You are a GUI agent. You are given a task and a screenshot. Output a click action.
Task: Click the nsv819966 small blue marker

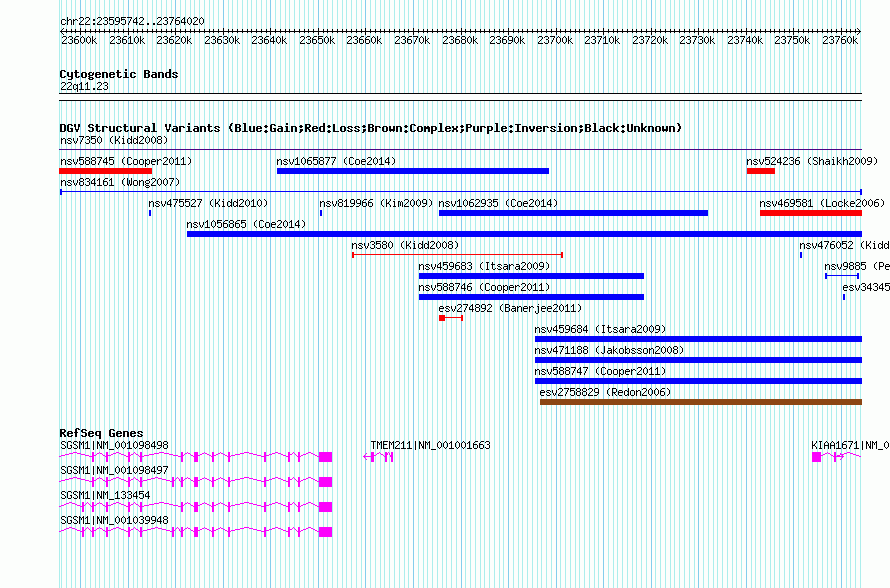click(x=321, y=213)
